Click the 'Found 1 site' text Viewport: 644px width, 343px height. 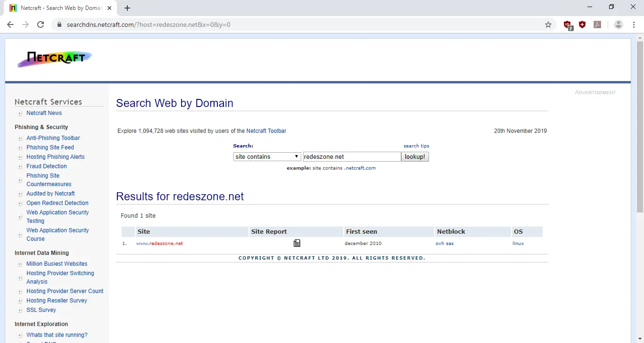click(x=138, y=216)
